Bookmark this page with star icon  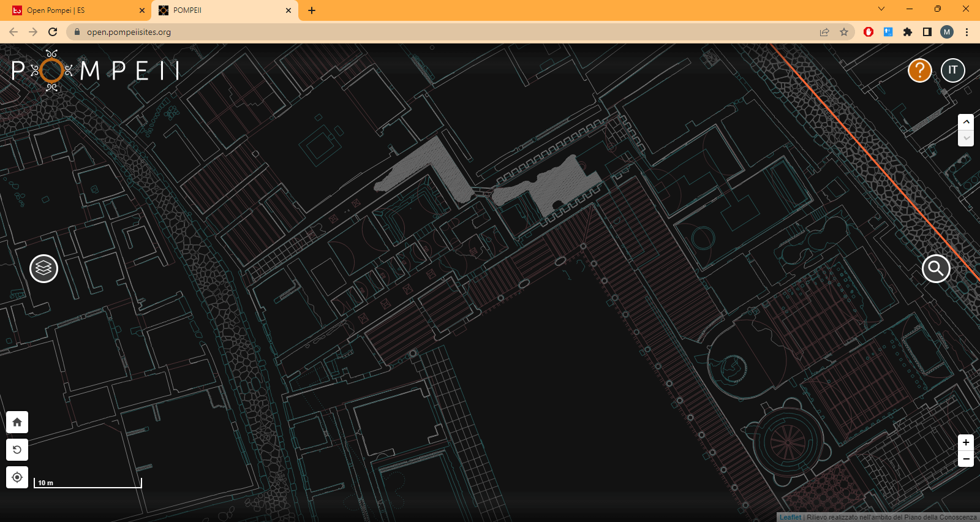click(844, 32)
